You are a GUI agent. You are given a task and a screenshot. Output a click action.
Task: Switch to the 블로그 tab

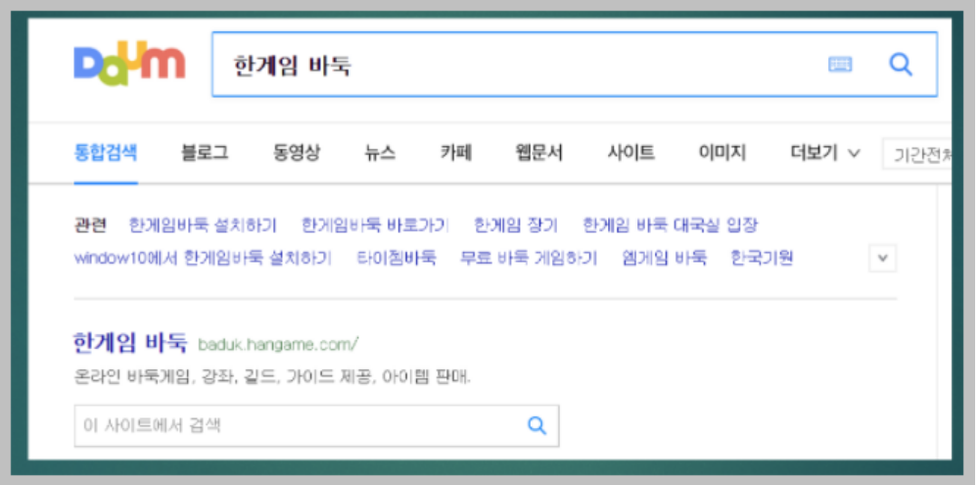point(205,152)
